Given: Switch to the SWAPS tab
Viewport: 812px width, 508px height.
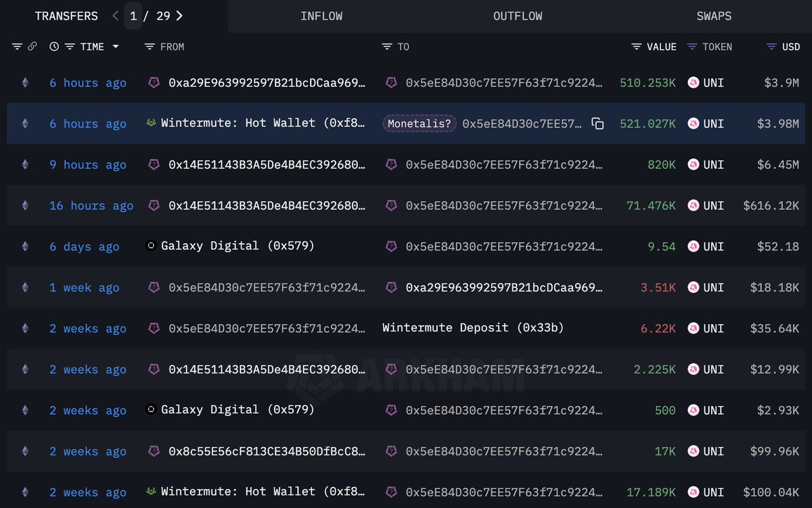Looking at the screenshot, I should pos(714,16).
